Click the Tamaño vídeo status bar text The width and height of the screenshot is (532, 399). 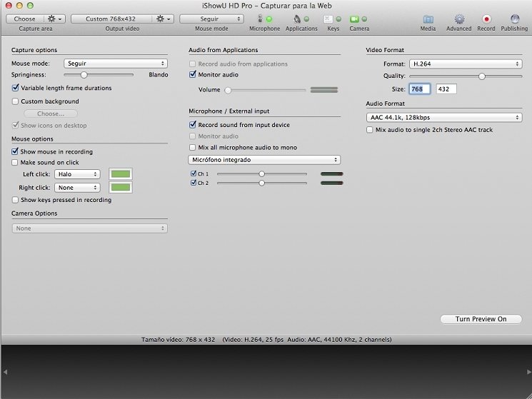click(266, 339)
